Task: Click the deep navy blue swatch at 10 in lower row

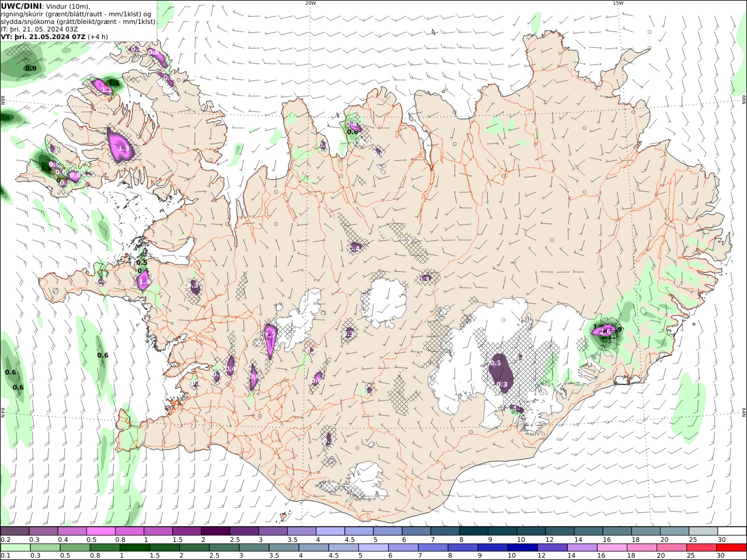Action: coord(522,548)
